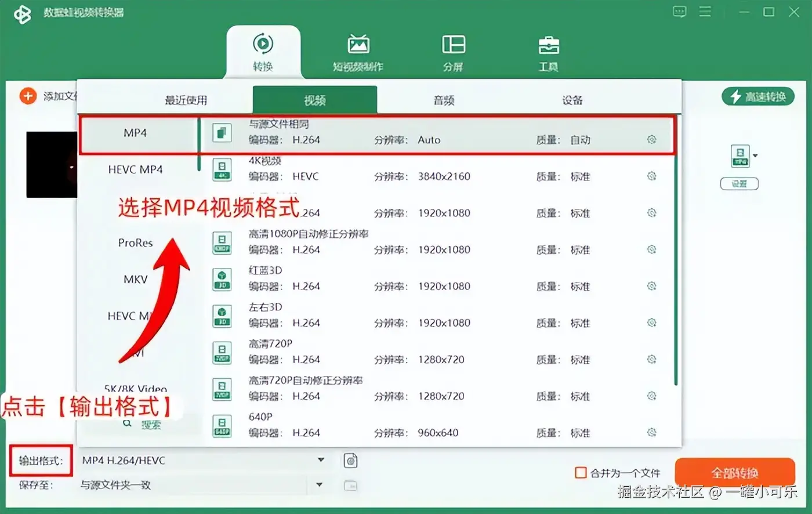
Task: Open the 短视频制作 tab
Action: pyautogui.click(x=358, y=53)
